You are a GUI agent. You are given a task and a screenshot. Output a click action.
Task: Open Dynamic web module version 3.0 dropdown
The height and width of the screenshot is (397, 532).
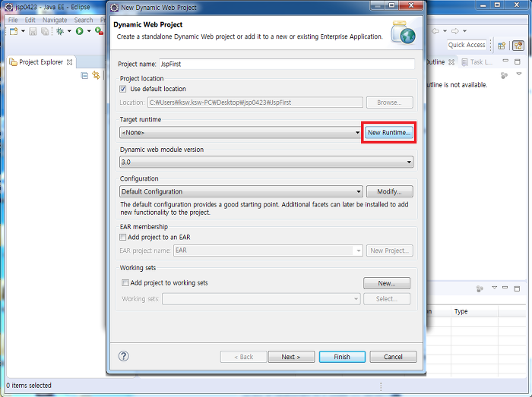[x=266, y=162]
